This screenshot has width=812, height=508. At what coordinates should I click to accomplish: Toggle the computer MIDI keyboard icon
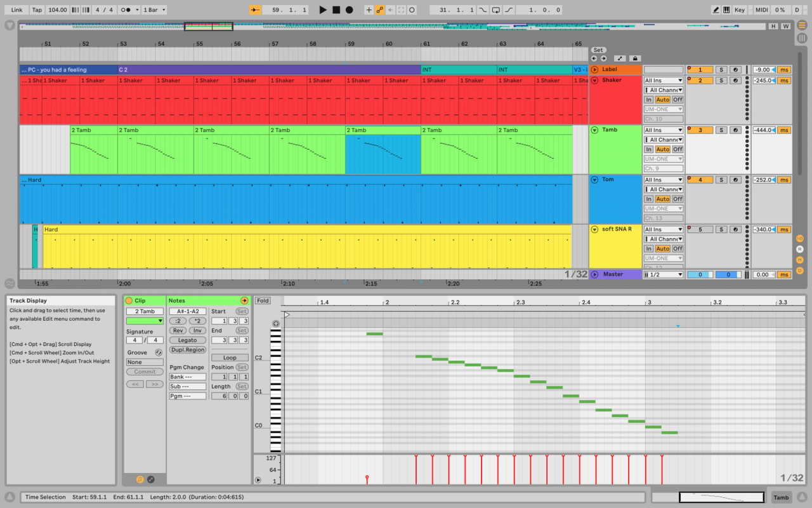point(728,10)
